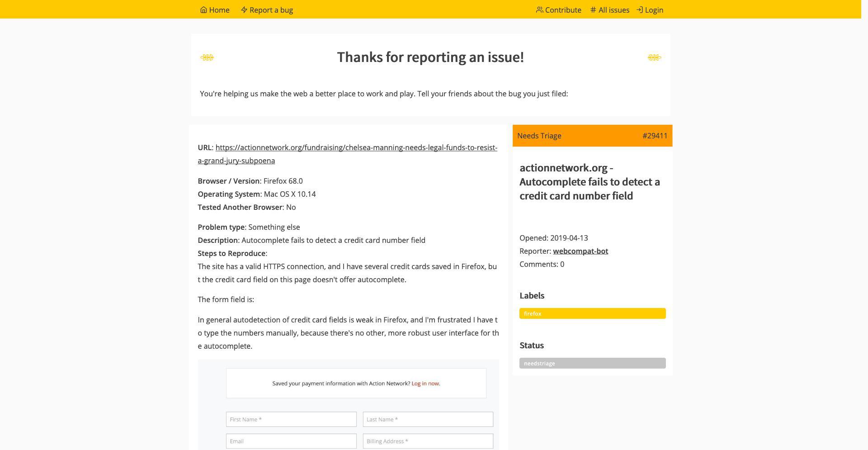This screenshot has height=450, width=868.
Task: Navigate to All issues
Action: tap(613, 9)
